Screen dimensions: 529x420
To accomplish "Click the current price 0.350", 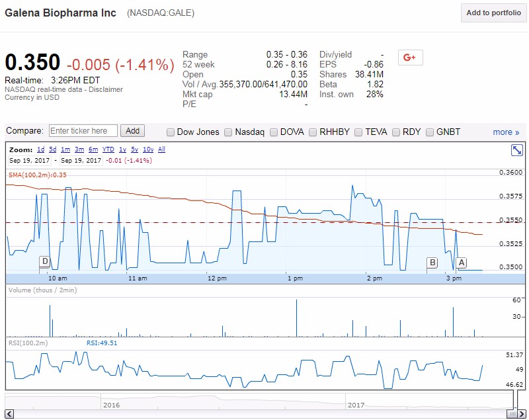I will (32, 62).
